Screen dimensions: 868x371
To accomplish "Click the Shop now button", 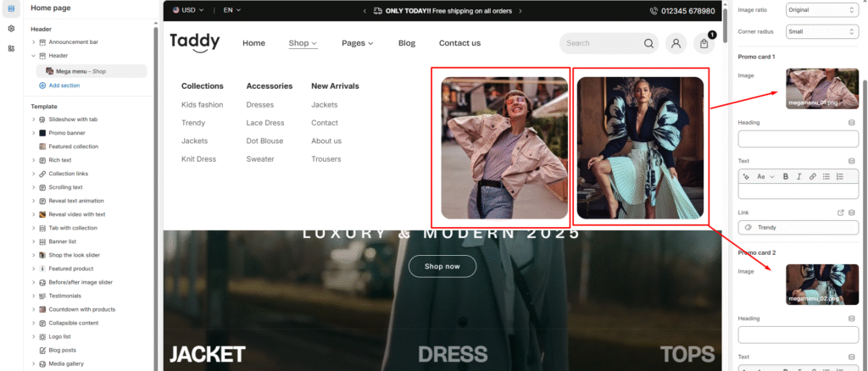I will (x=442, y=266).
